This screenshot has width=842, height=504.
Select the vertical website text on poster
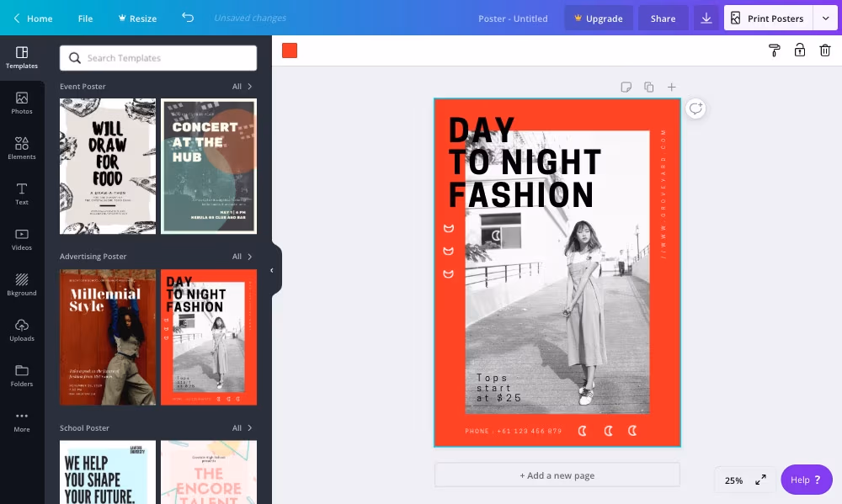click(x=663, y=194)
